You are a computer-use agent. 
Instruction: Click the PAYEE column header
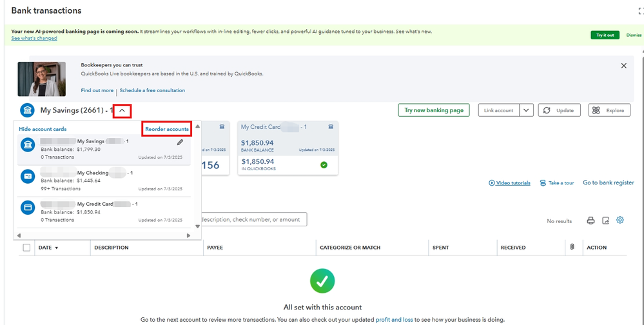[x=215, y=248]
